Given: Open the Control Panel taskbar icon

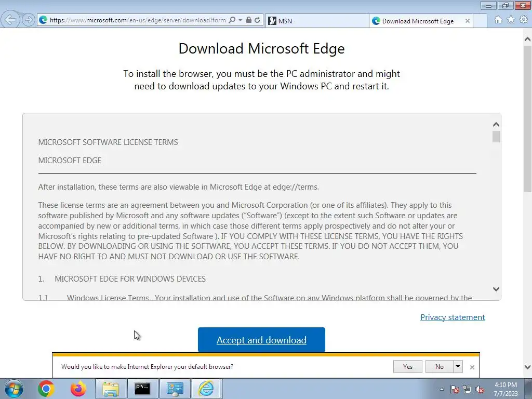Looking at the screenshot, I should (x=175, y=389).
